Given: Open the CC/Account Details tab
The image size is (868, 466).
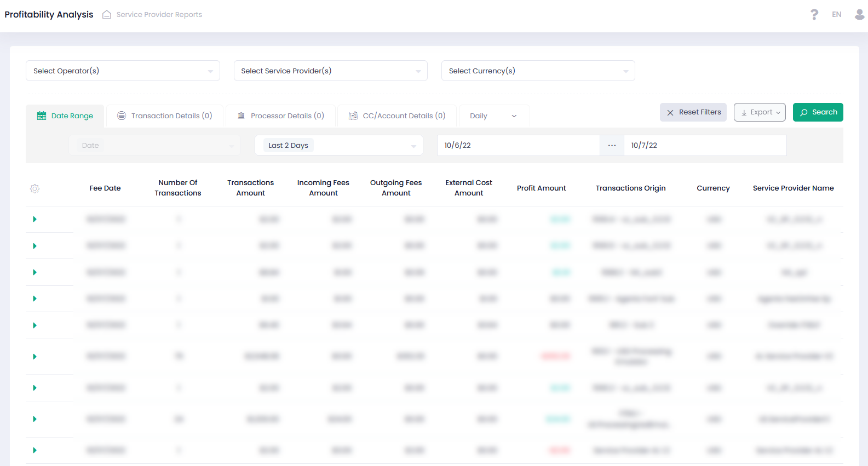Looking at the screenshot, I should [398, 116].
